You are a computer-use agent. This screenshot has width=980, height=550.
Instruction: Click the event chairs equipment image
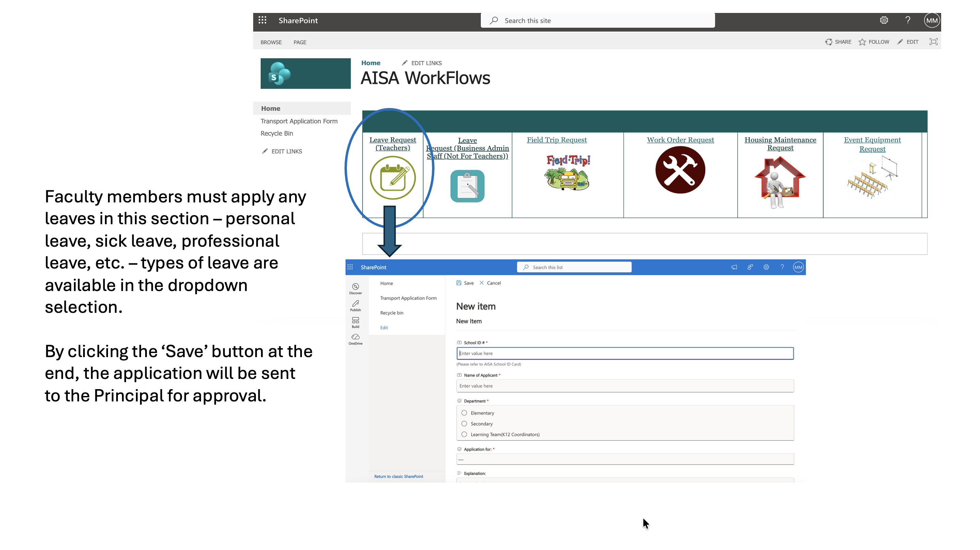pos(872,177)
